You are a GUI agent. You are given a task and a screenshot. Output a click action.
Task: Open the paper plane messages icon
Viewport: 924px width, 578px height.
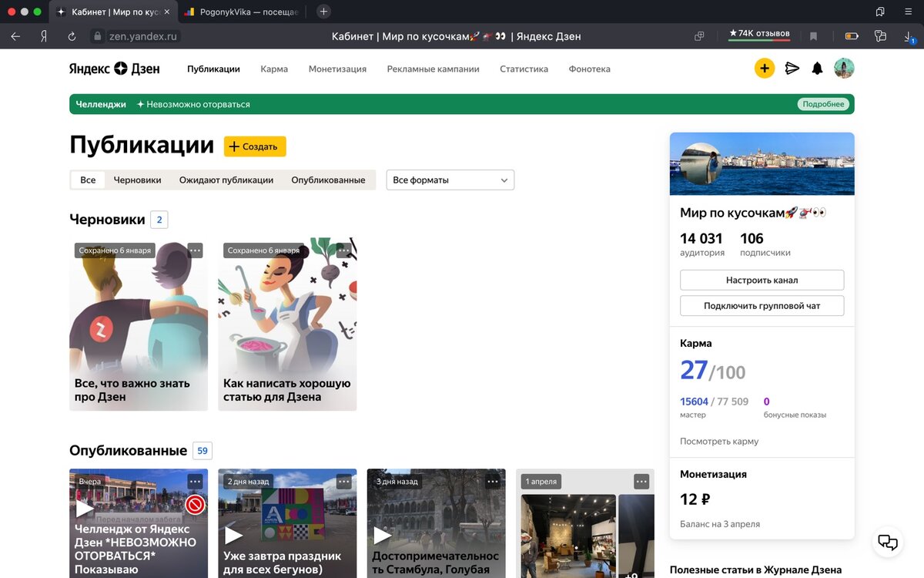[792, 69]
